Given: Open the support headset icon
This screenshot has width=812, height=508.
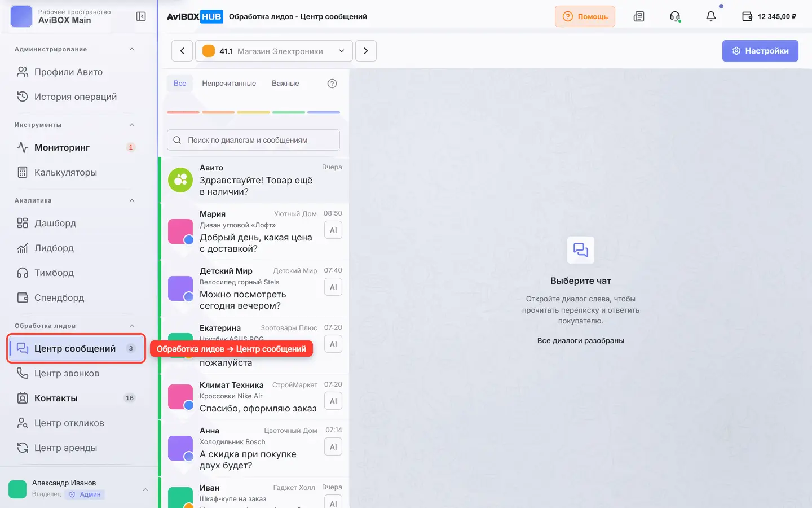Looking at the screenshot, I should tap(675, 16).
